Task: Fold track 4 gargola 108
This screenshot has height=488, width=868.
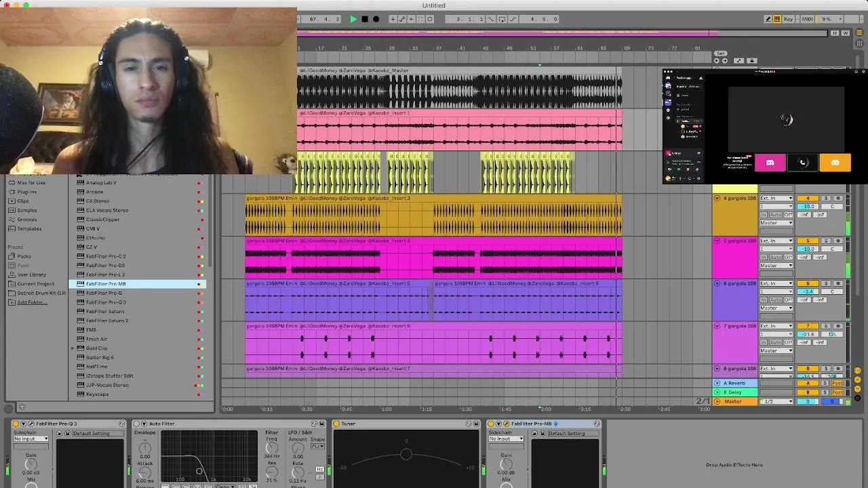Action: 717,199
